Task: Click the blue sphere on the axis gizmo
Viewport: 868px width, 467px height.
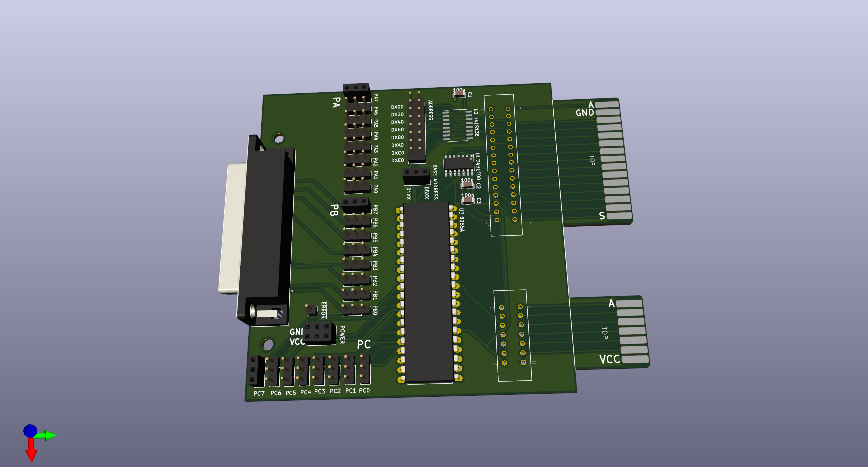Action: click(30, 430)
